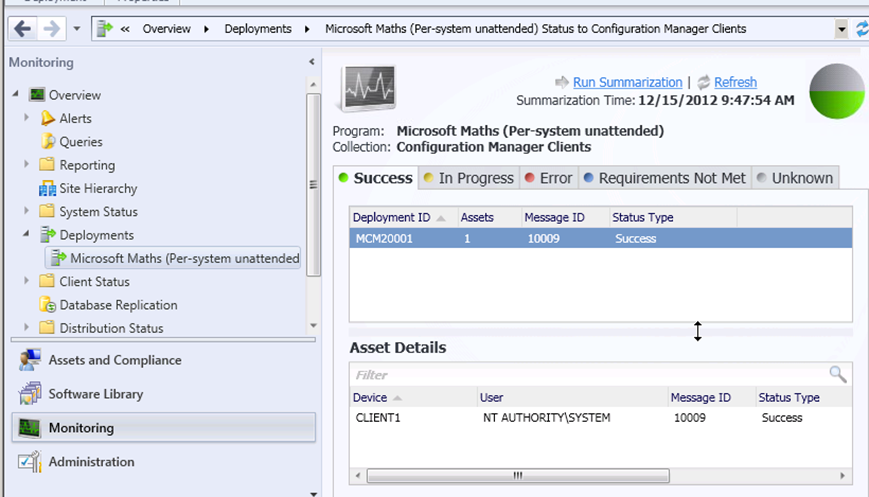Select the Monitoring workspace
The width and height of the screenshot is (869, 497).
pyautogui.click(x=163, y=427)
